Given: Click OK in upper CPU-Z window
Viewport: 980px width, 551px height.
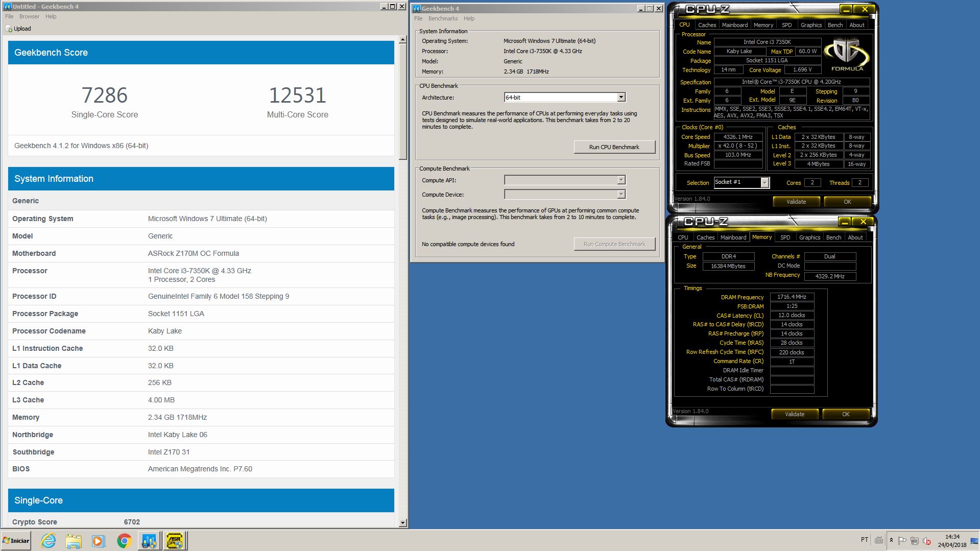Looking at the screenshot, I should tap(847, 202).
